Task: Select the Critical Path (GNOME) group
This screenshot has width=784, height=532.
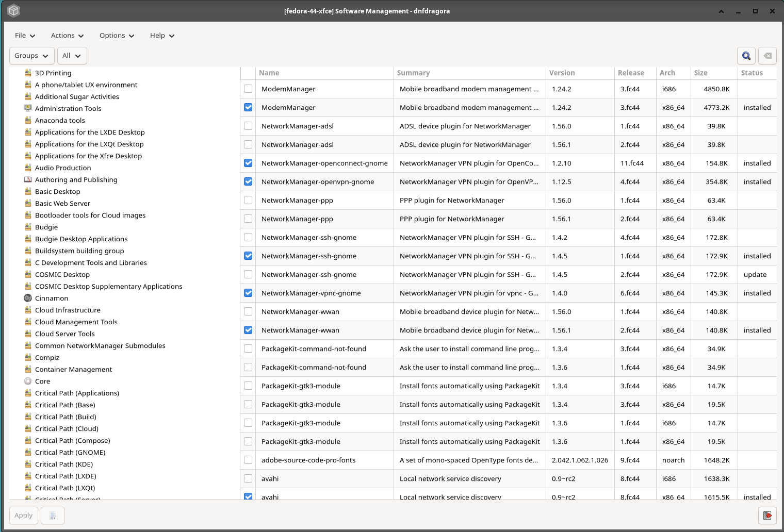Action: coord(70,452)
